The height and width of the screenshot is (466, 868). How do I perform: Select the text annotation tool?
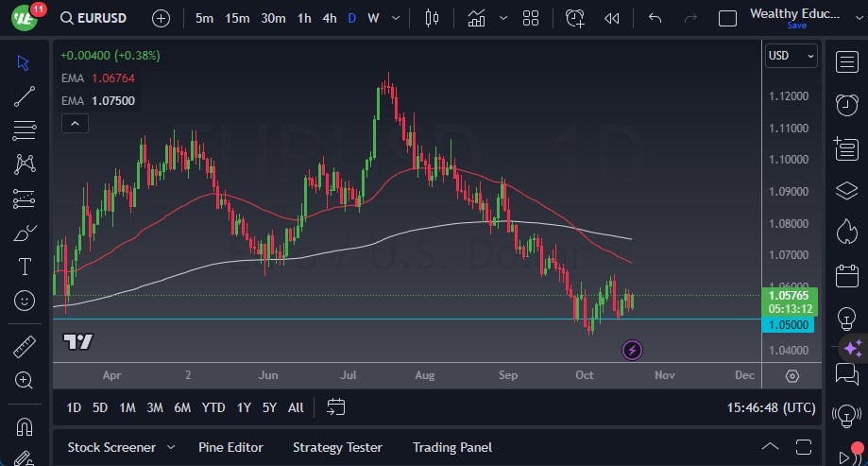pyautogui.click(x=25, y=267)
